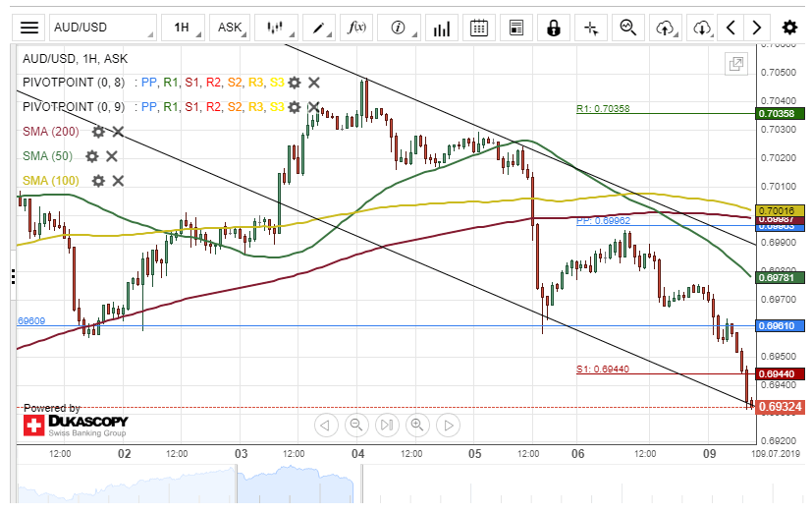Open the info options dropdown

click(399, 28)
